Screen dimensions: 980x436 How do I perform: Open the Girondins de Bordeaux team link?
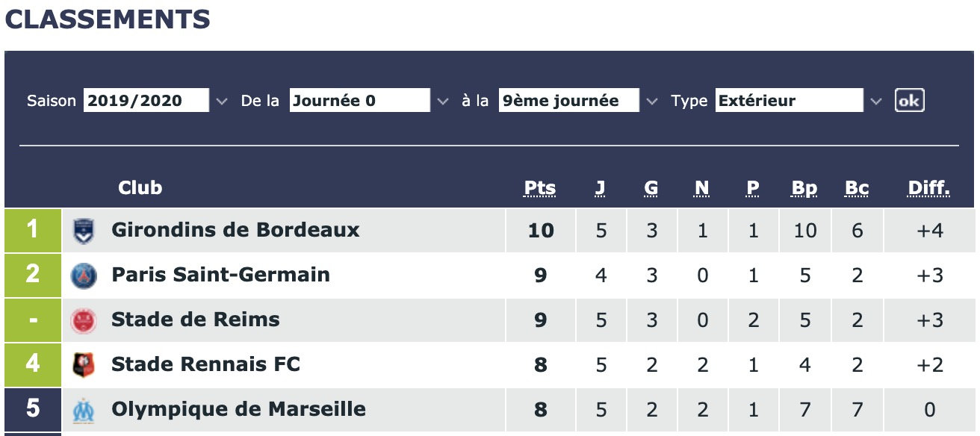[235, 230]
